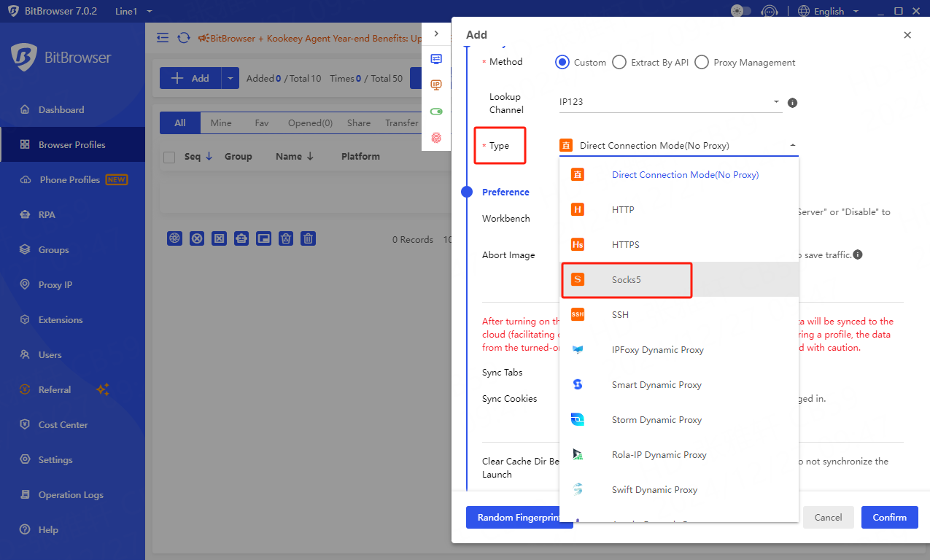Open customer support headset icon
Viewport: 930px width, 560px height.
point(769,11)
